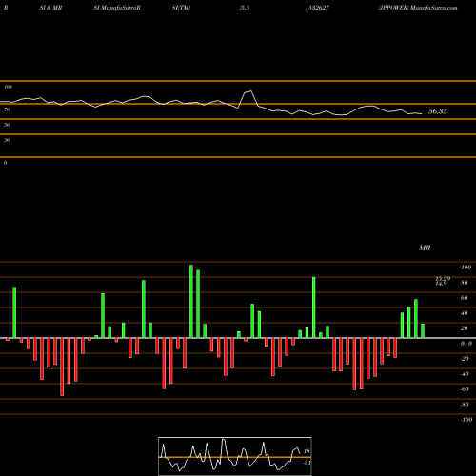Viewport: 476px width, 476px height.
Task: Click the 80 label on MR axis
Action: 465,283
